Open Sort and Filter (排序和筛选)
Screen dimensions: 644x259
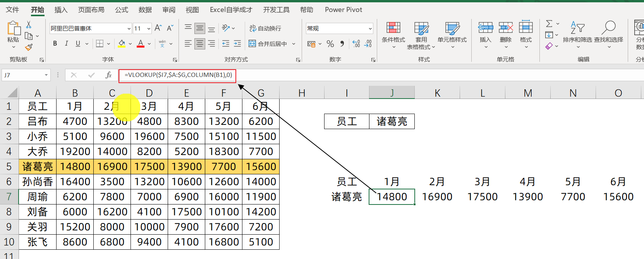point(577,35)
